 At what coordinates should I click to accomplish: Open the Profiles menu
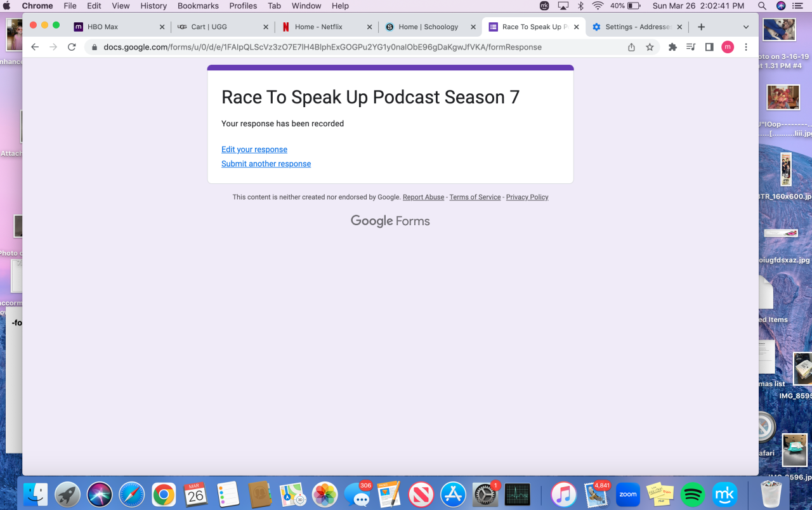click(243, 6)
